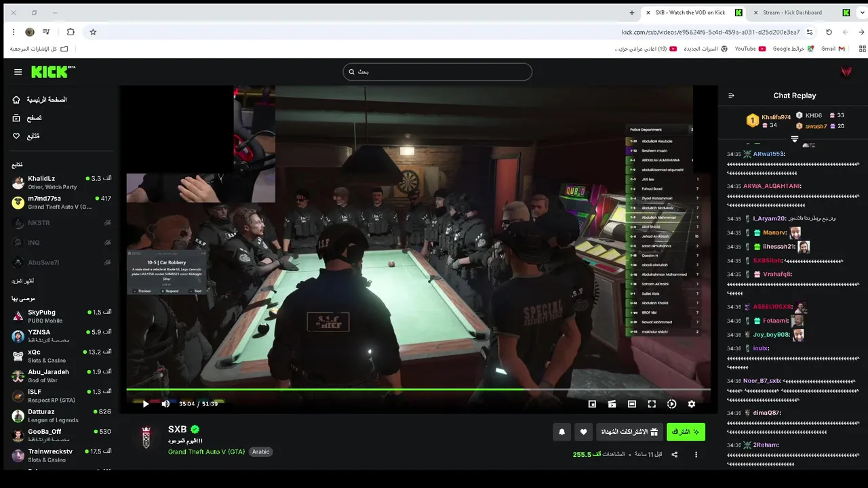Click 'الاشتراكات المهداة' gift subs button

pos(629,432)
